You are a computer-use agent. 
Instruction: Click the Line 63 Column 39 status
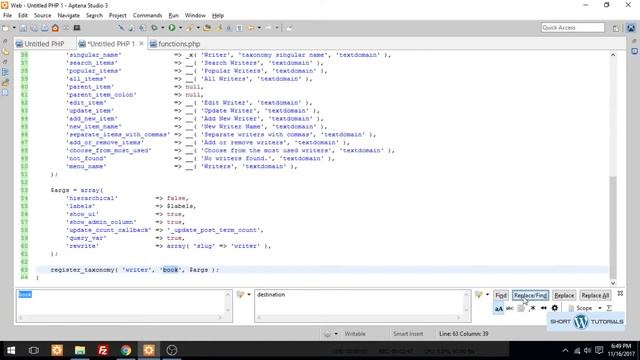(464, 334)
